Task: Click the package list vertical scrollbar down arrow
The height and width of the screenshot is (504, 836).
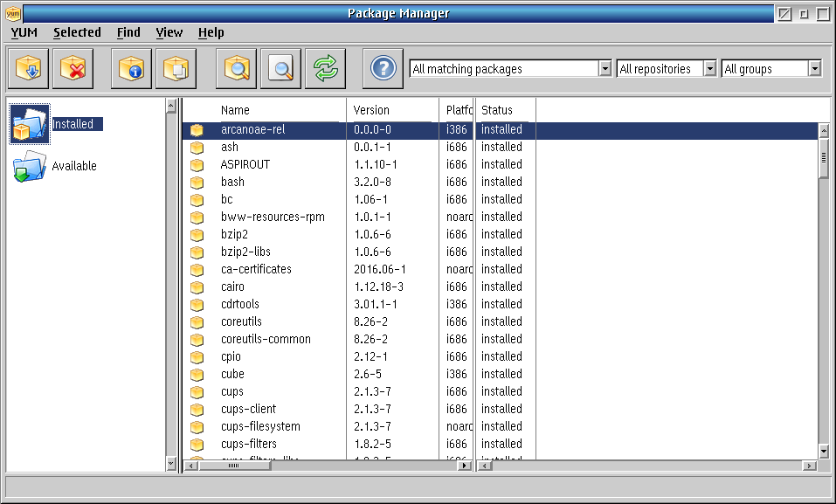Action: tap(824, 452)
